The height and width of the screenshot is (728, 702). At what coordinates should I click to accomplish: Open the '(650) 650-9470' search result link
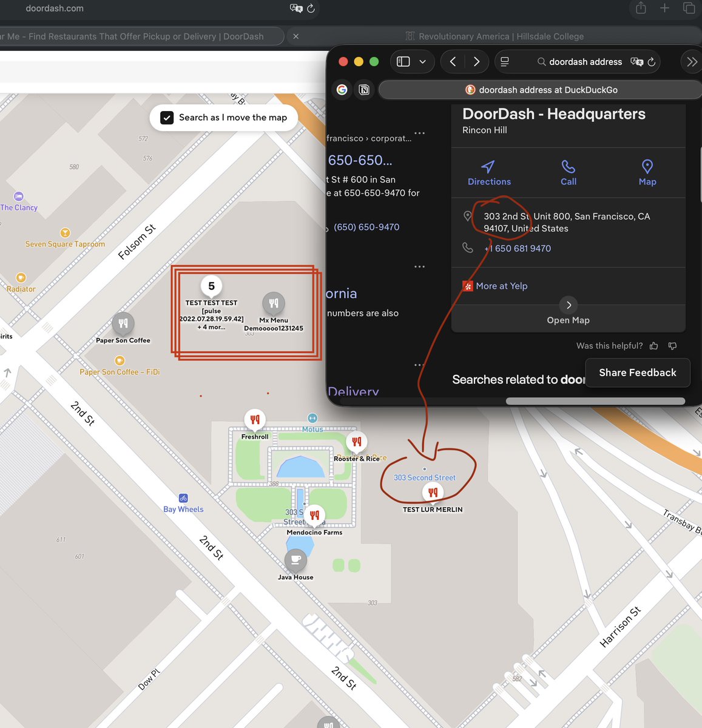[x=366, y=227]
